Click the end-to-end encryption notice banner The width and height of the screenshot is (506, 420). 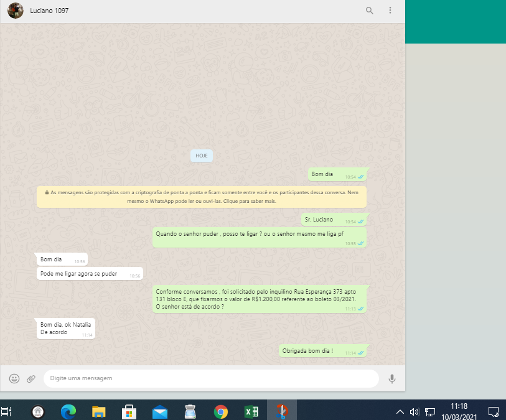(x=202, y=197)
